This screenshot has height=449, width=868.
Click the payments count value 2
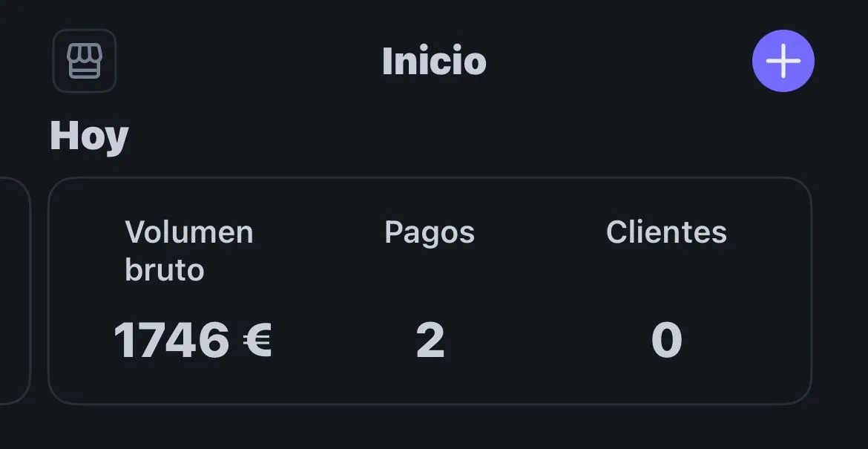coord(430,341)
